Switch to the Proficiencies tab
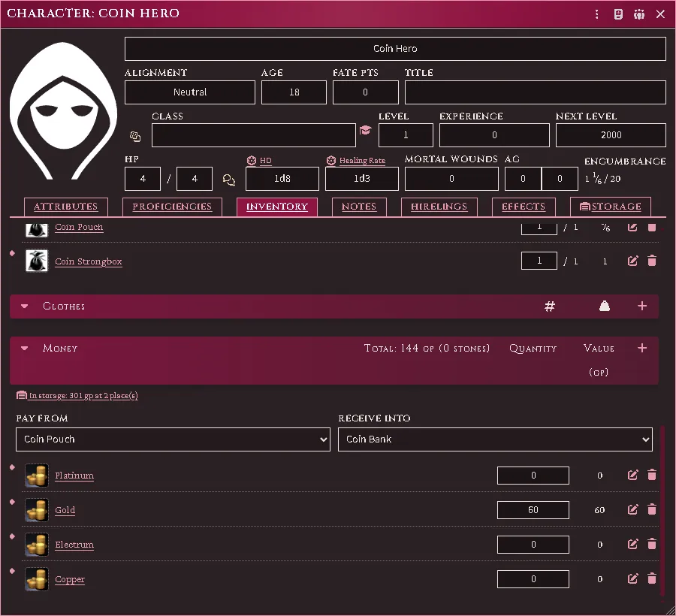The image size is (676, 616). (172, 207)
